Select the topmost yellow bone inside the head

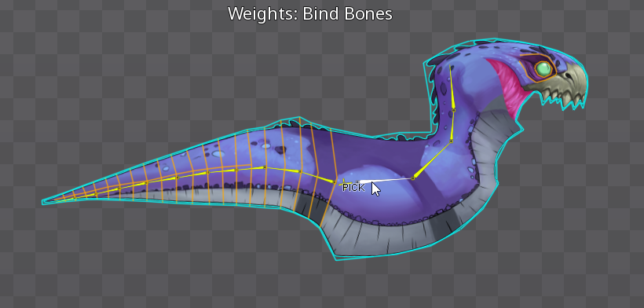click(452, 87)
